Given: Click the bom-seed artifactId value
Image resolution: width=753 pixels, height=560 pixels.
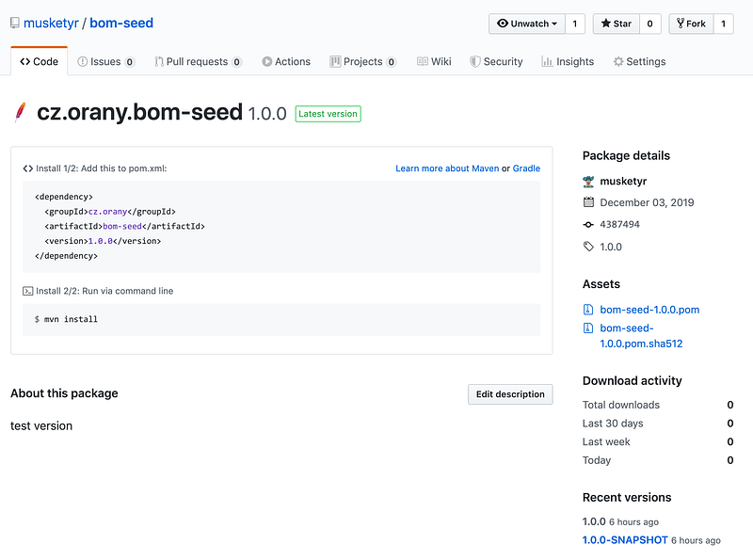Looking at the screenshot, I should [x=122, y=226].
